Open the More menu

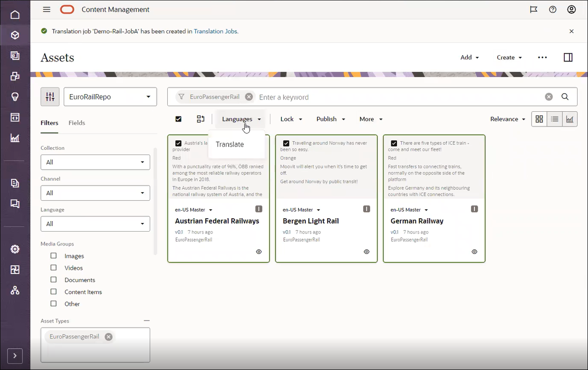point(371,119)
